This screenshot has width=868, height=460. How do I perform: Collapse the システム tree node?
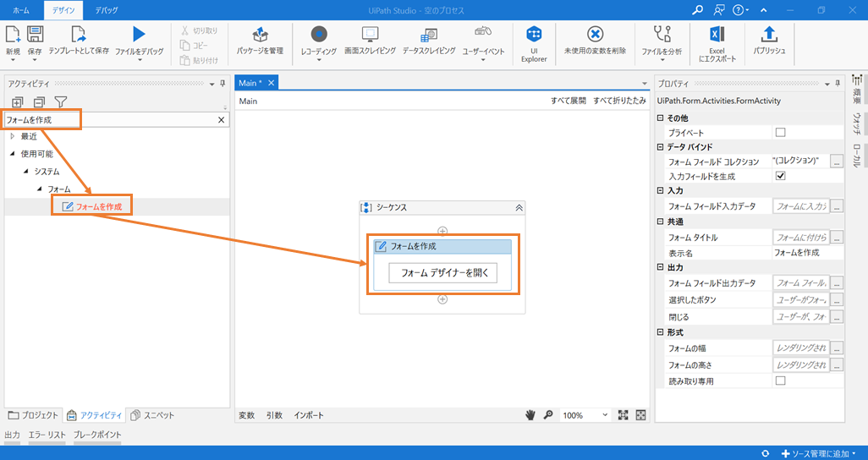(26, 172)
